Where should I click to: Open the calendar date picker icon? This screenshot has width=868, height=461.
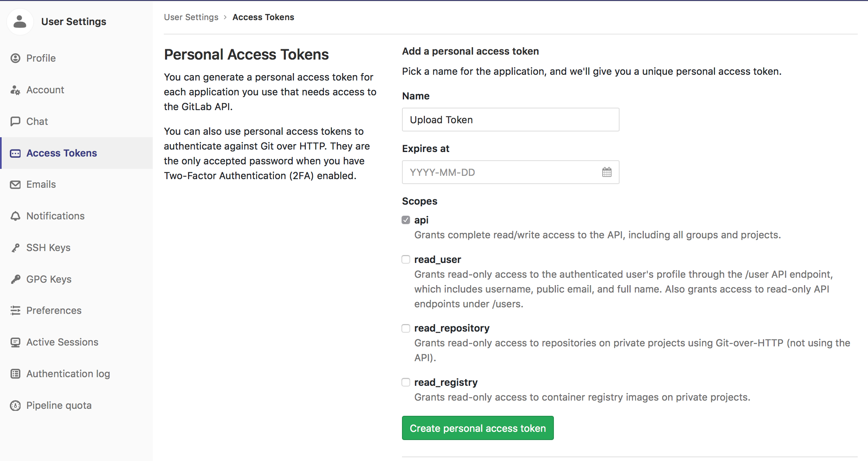pyautogui.click(x=606, y=172)
